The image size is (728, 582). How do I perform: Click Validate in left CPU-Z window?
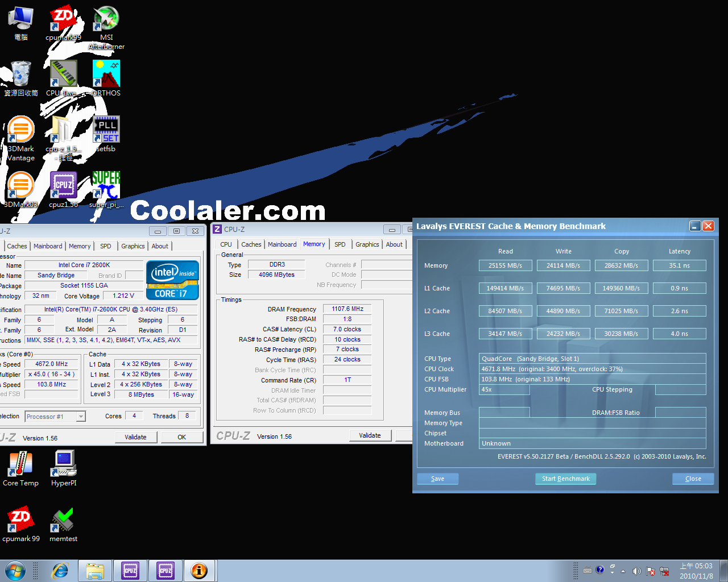[135, 437]
